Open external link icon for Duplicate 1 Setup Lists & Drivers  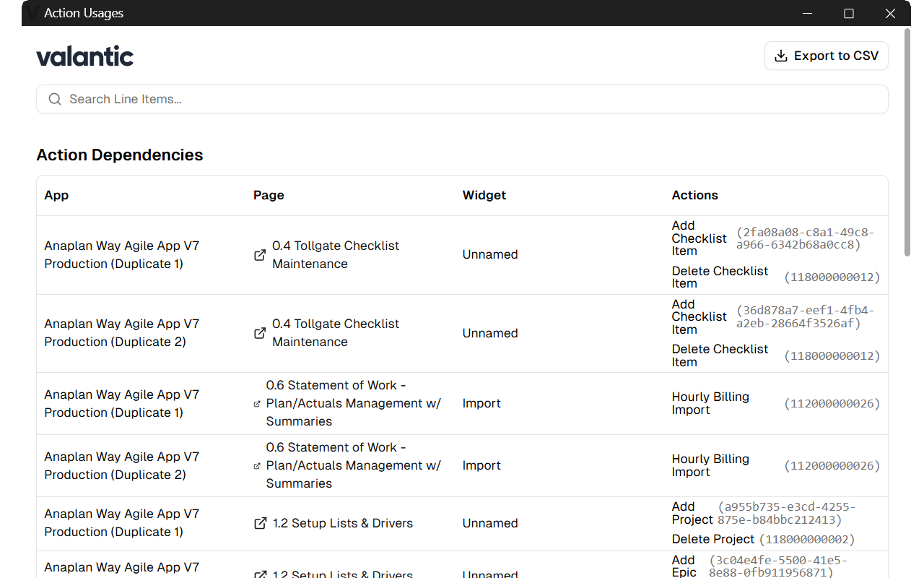(261, 523)
